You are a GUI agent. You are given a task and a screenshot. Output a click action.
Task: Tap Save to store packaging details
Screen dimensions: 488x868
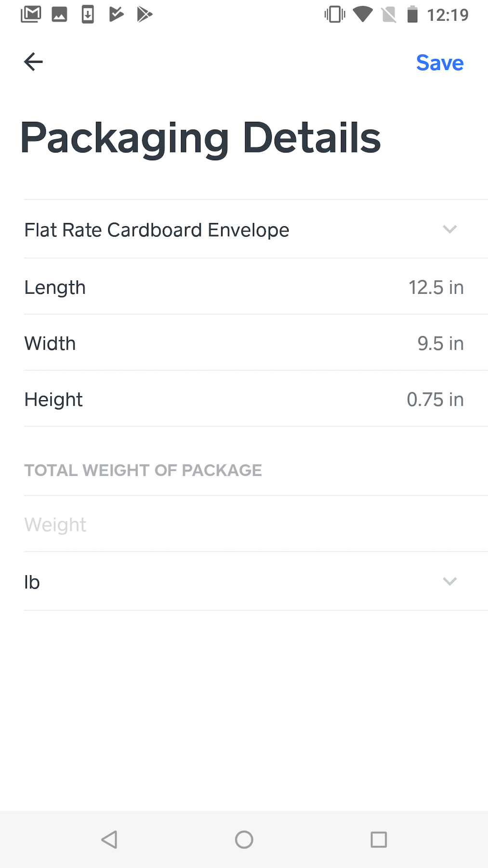coord(439,62)
